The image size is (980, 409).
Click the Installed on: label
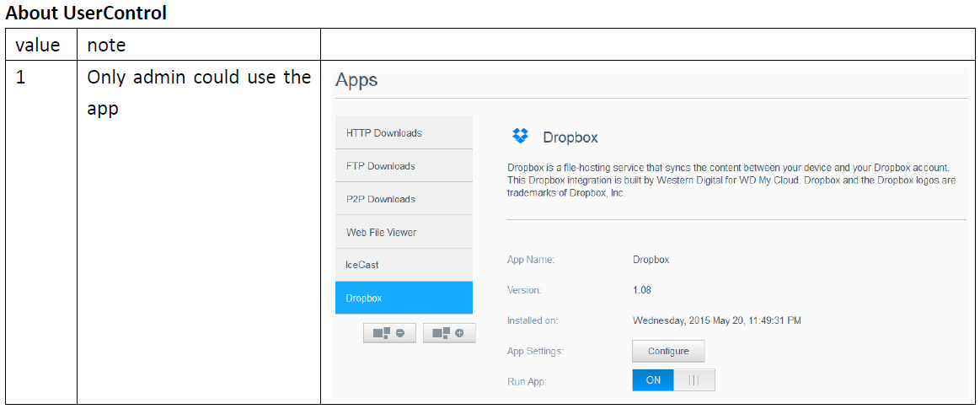(x=532, y=320)
